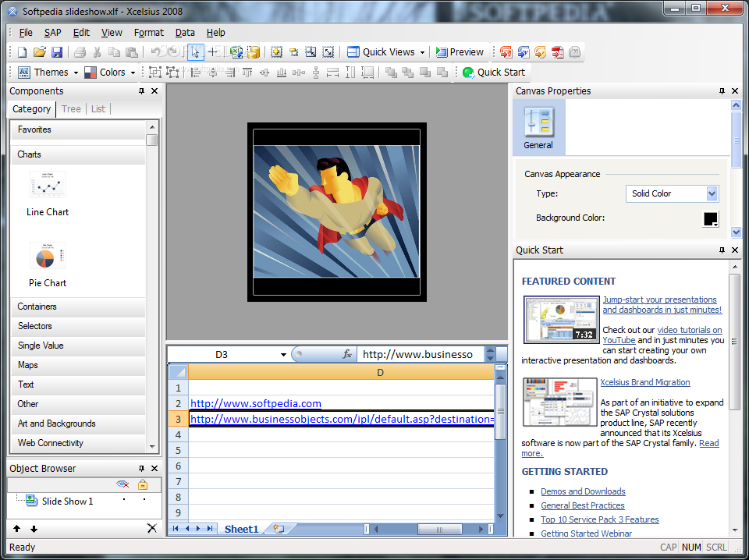This screenshot has height=560, width=749.
Task: Open the View menu
Action: [112, 33]
